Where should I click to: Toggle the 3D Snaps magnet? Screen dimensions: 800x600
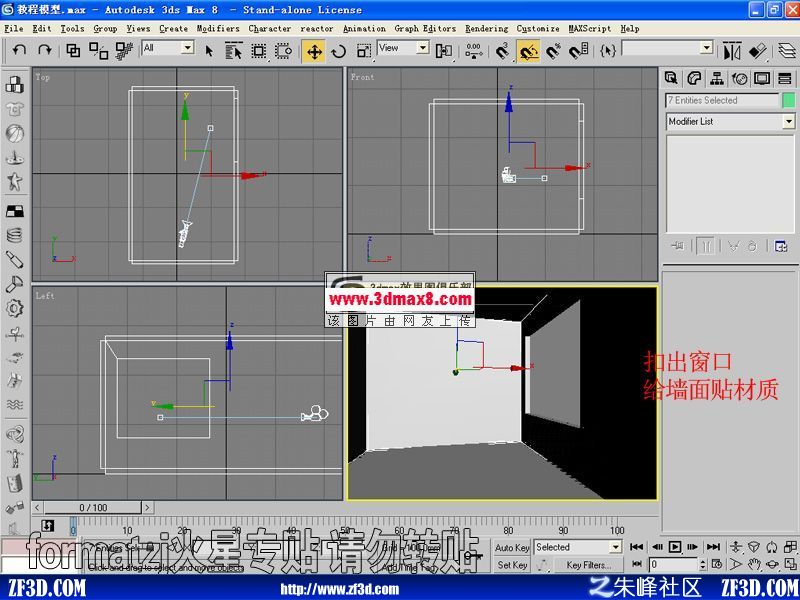tap(503, 51)
